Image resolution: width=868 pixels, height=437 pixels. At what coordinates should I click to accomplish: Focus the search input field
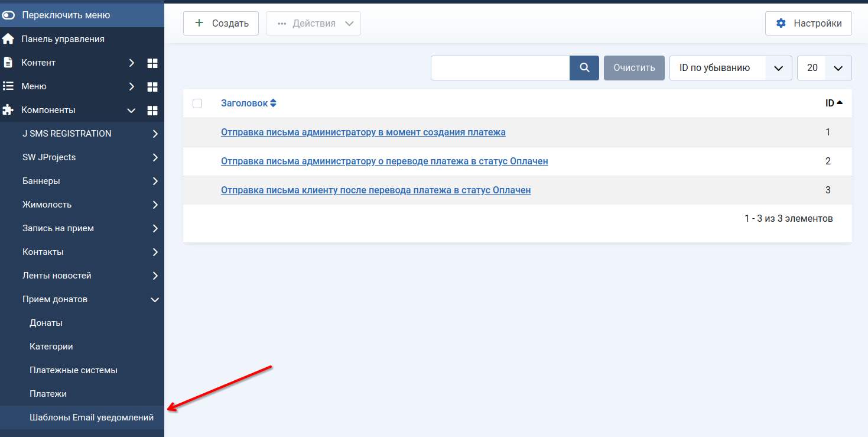click(x=500, y=68)
